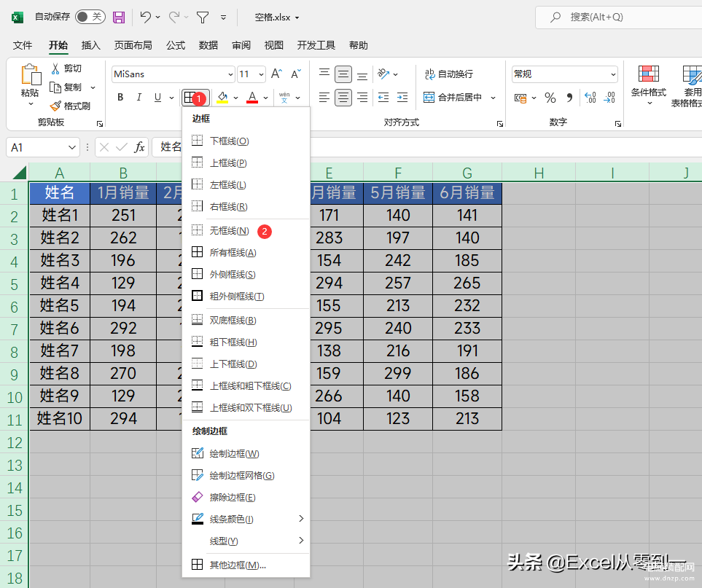Choose Draw Border Grid (绘制边框网格)

246,475
